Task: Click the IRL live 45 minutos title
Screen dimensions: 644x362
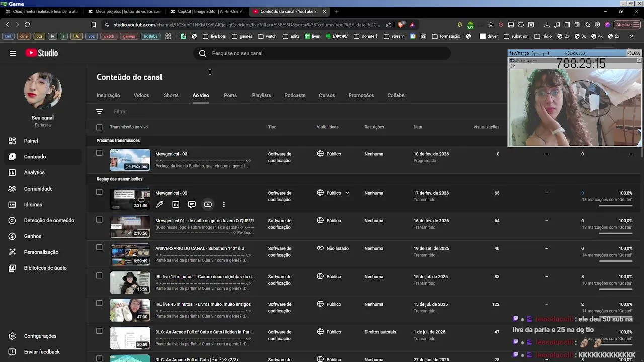Action: (203, 304)
